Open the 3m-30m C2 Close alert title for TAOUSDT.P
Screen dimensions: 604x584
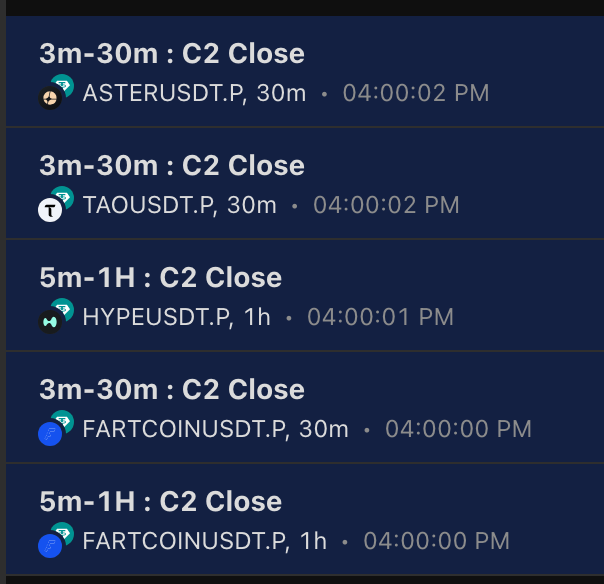coord(172,166)
